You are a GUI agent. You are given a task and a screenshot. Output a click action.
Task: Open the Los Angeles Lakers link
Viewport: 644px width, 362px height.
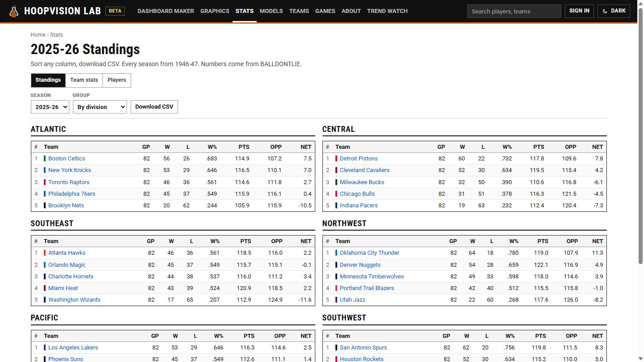73,348
